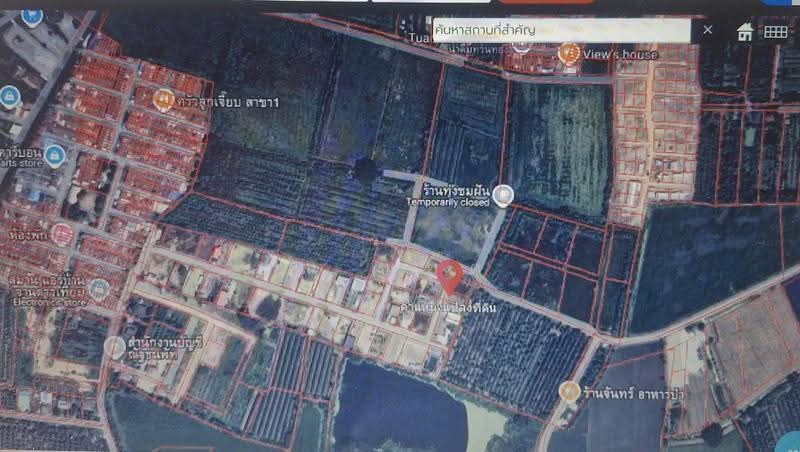
Task: Select "Electronics store" label text
Action: click(49, 303)
